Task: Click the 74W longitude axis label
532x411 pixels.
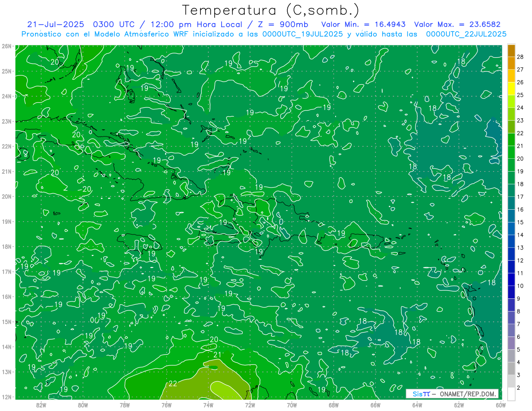Action: pos(208,405)
